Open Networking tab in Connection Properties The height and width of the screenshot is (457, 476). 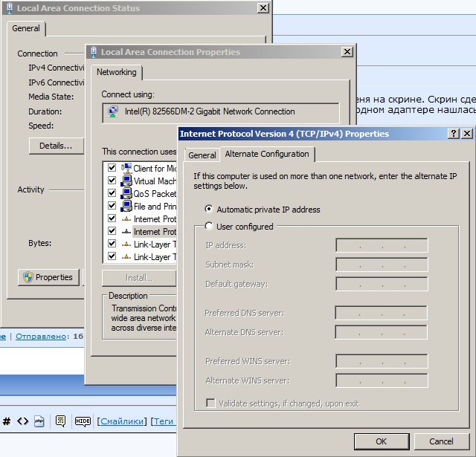pos(117,72)
